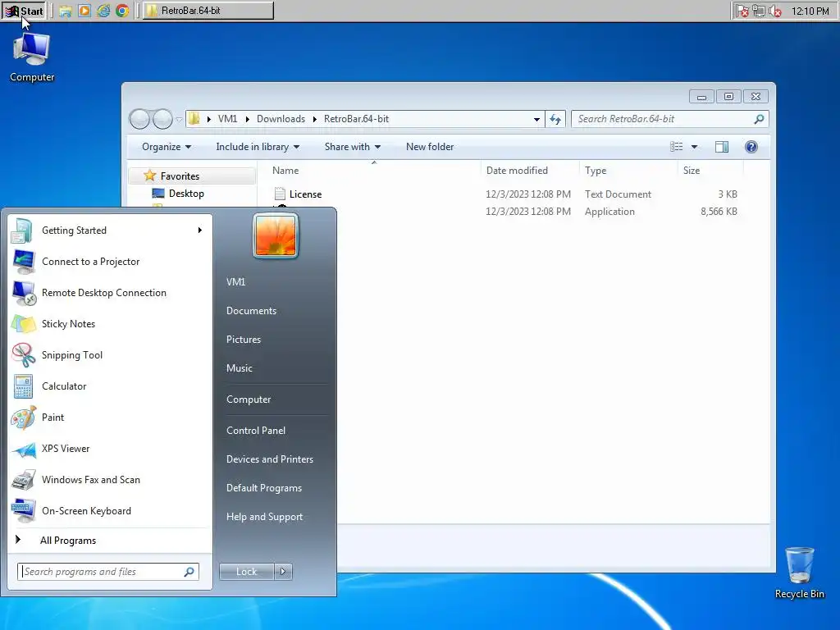Open Default Programs
The image size is (840, 630).
pos(263,488)
